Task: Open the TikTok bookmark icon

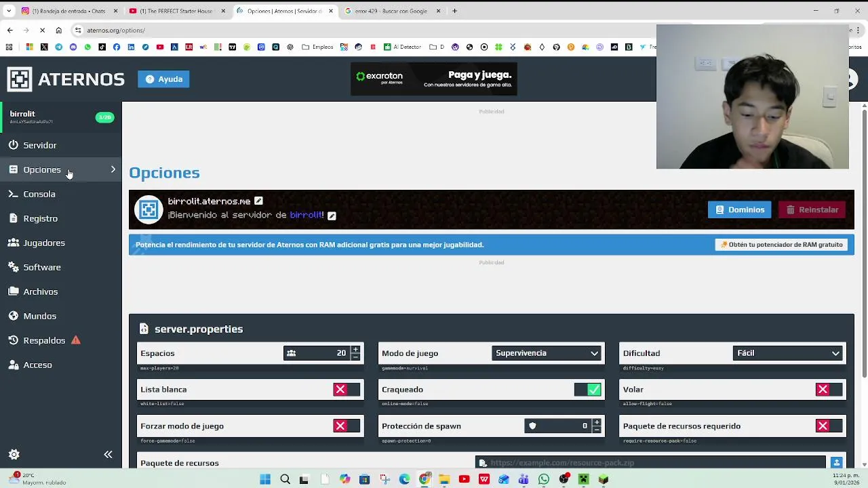Action: point(102,47)
